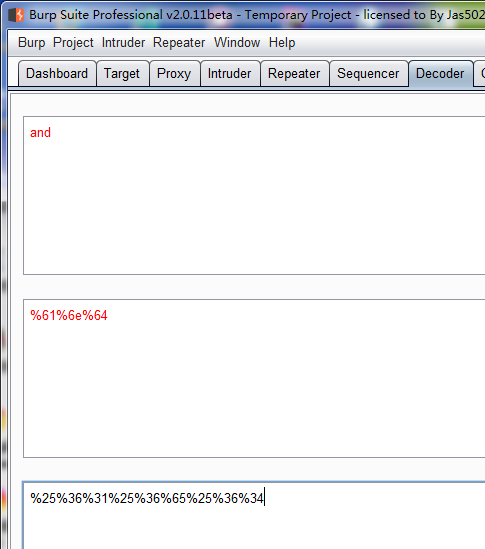This screenshot has height=549, width=485.
Task: Click the Burp Suite logo icon in the title bar
Action: pyautogui.click(x=16, y=15)
